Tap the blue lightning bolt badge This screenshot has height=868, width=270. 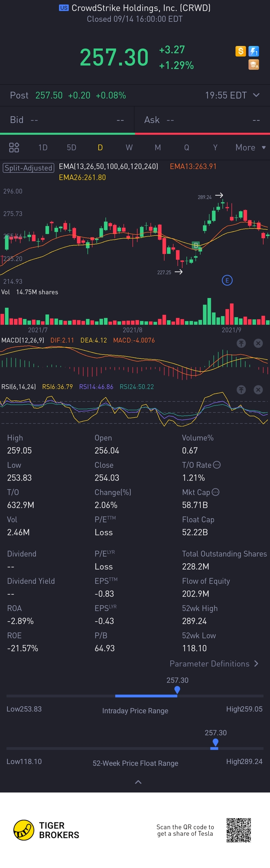point(253,51)
